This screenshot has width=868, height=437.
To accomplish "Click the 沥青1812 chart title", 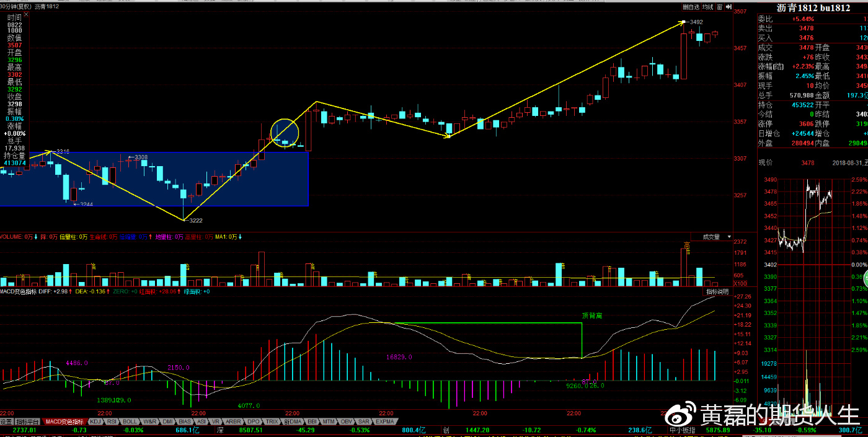I will point(47,7).
